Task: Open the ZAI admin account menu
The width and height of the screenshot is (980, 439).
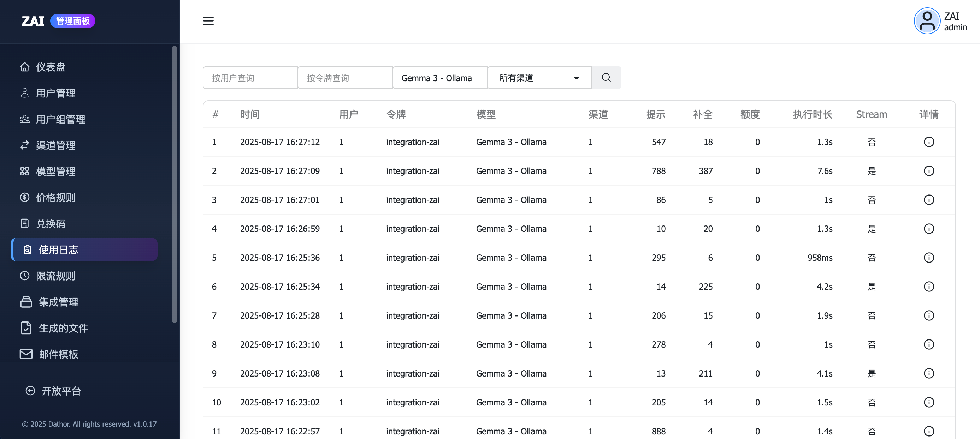Action: coord(955,22)
